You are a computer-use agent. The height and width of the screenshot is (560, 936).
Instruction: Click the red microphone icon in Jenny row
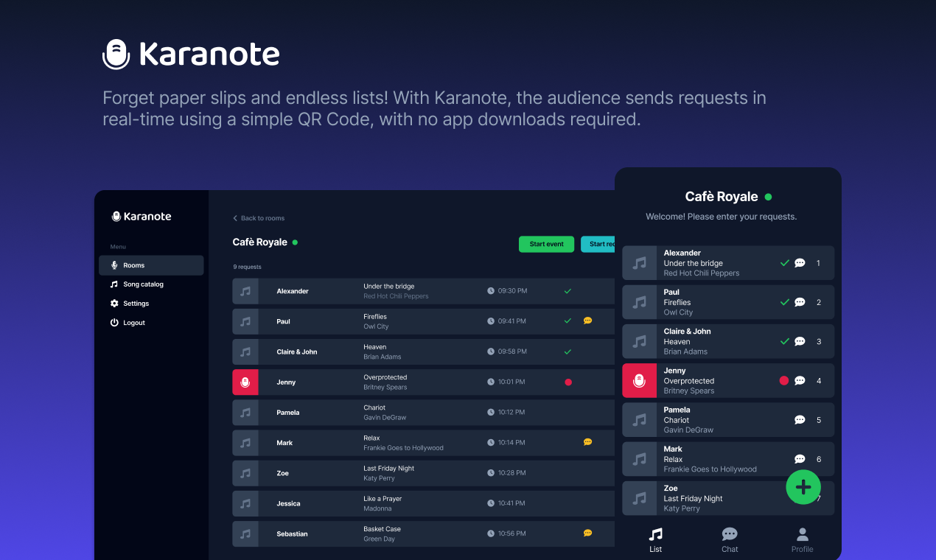pyautogui.click(x=245, y=382)
